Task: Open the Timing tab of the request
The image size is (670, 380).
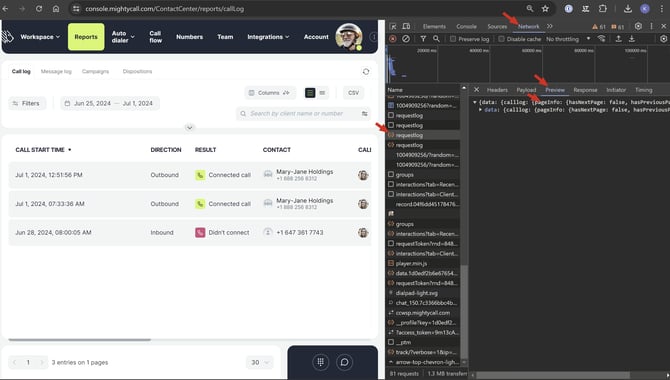Action: click(x=644, y=90)
